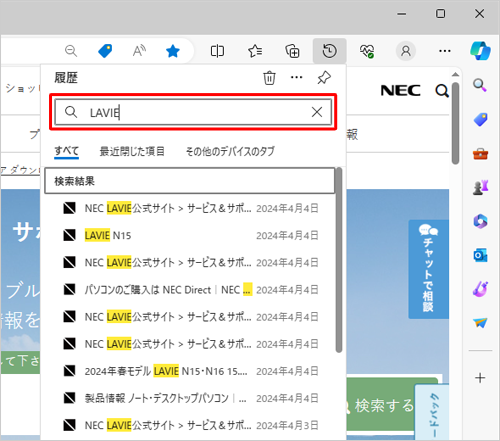The image size is (500, 441).
Task: Open the LAVIE N15 history entry
Action: 191,236
